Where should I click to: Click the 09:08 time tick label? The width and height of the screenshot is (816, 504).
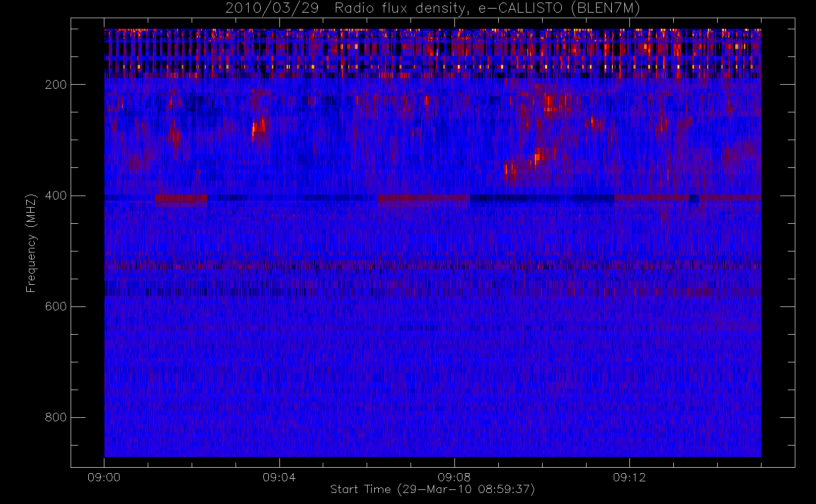[454, 477]
